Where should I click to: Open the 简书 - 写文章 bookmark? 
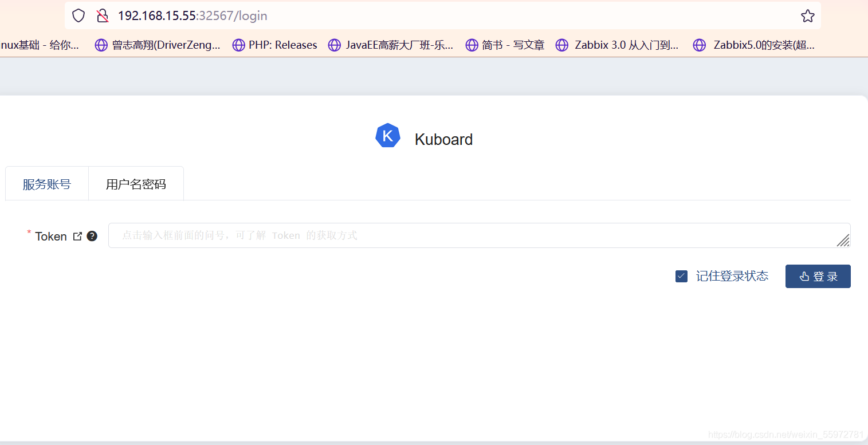coord(505,45)
